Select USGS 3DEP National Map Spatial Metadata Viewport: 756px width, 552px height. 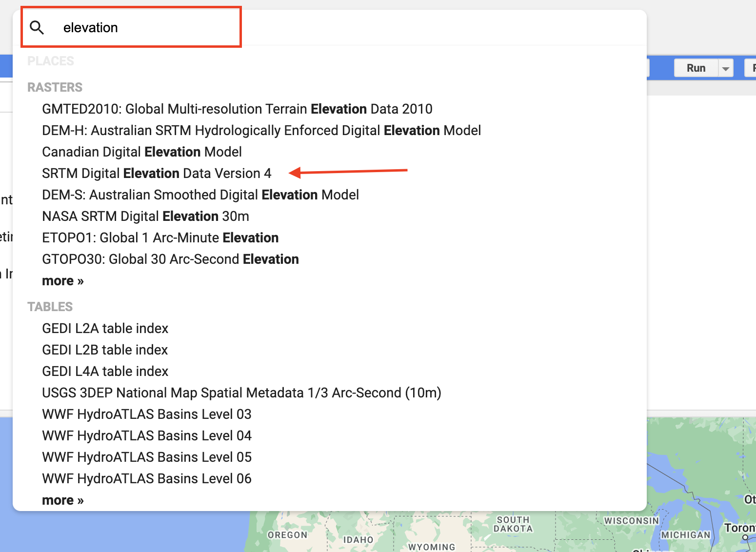(241, 393)
